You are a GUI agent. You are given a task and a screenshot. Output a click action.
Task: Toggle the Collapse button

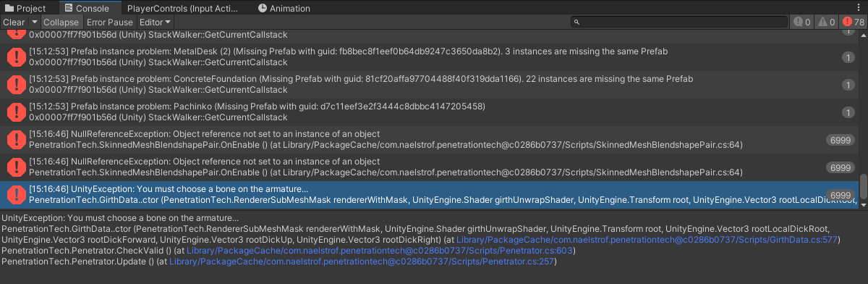(x=61, y=22)
